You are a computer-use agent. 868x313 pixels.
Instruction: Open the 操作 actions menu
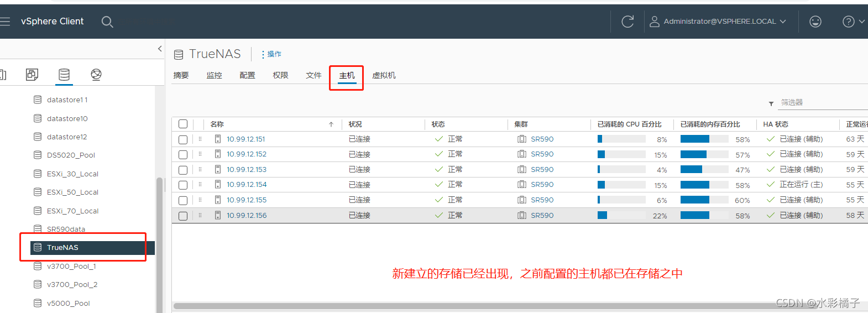tap(271, 54)
